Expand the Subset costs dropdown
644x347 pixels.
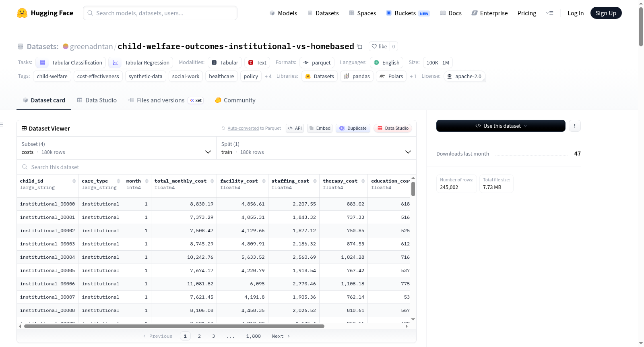(x=116, y=148)
